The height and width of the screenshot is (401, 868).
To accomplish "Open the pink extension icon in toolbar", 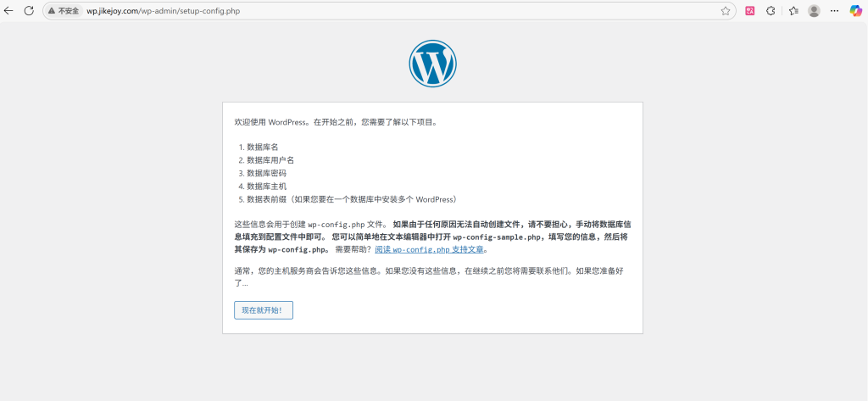I will coord(749,10).
